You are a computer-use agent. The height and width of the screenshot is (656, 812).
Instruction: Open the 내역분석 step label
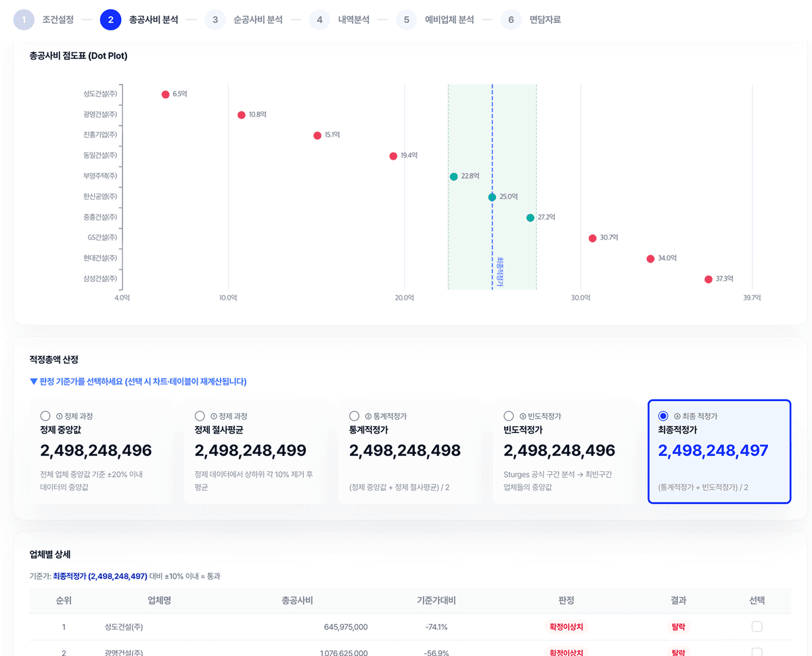click(x=354, y=20)
